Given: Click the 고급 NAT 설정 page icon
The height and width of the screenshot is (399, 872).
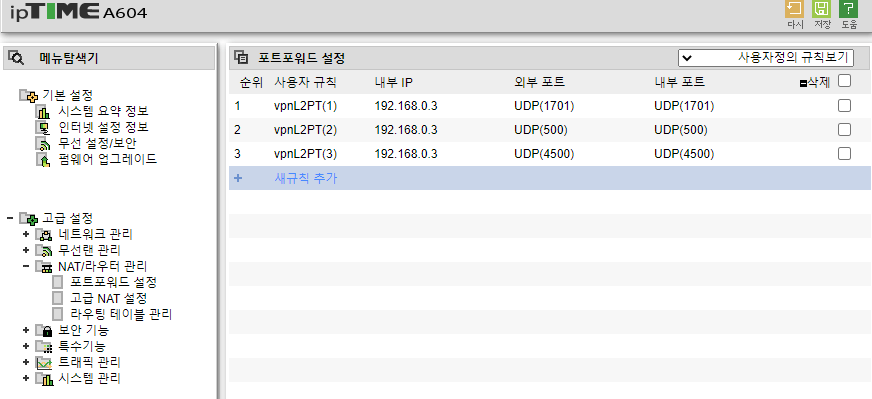Looking at the screenshot, I should click(58, 299).
